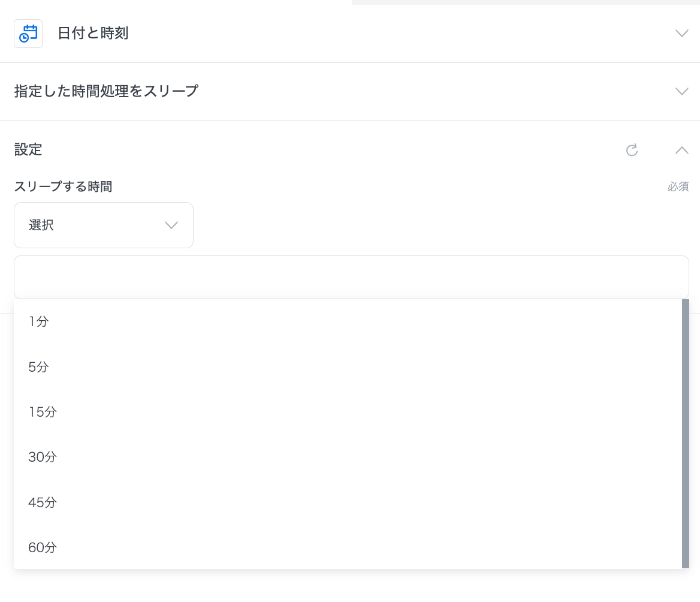Expand the 指定した時間処理をスリープ row chevron

681,91
